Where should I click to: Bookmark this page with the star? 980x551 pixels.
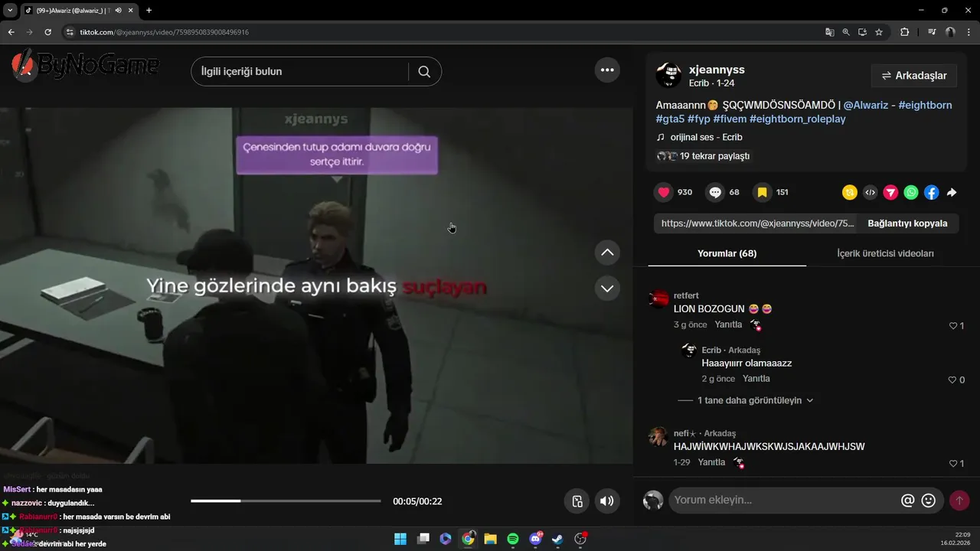879,32
